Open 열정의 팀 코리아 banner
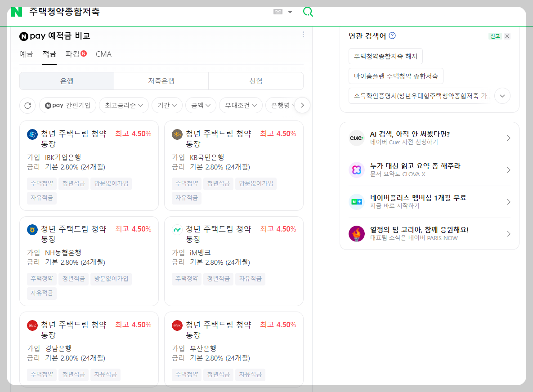 [430, 234]
